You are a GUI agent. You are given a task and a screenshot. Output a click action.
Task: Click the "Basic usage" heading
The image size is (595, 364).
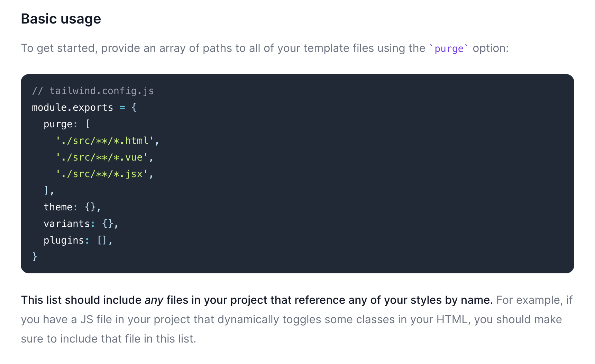click(x=61, y=19)
